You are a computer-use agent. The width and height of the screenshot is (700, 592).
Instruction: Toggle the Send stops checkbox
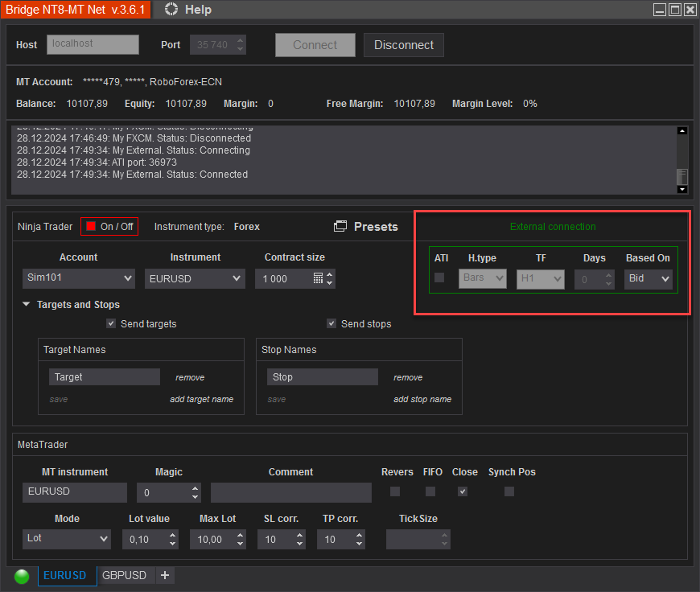(331, 323)
